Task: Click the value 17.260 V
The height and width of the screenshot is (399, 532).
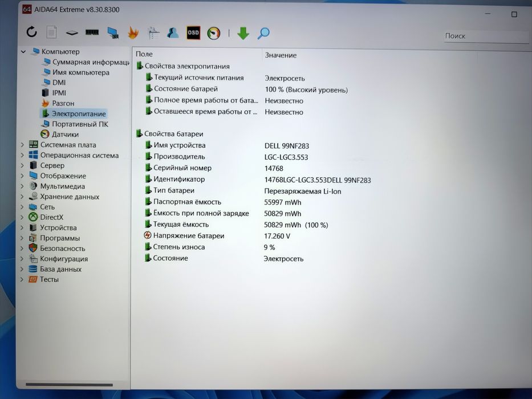Action: [277, 236]
